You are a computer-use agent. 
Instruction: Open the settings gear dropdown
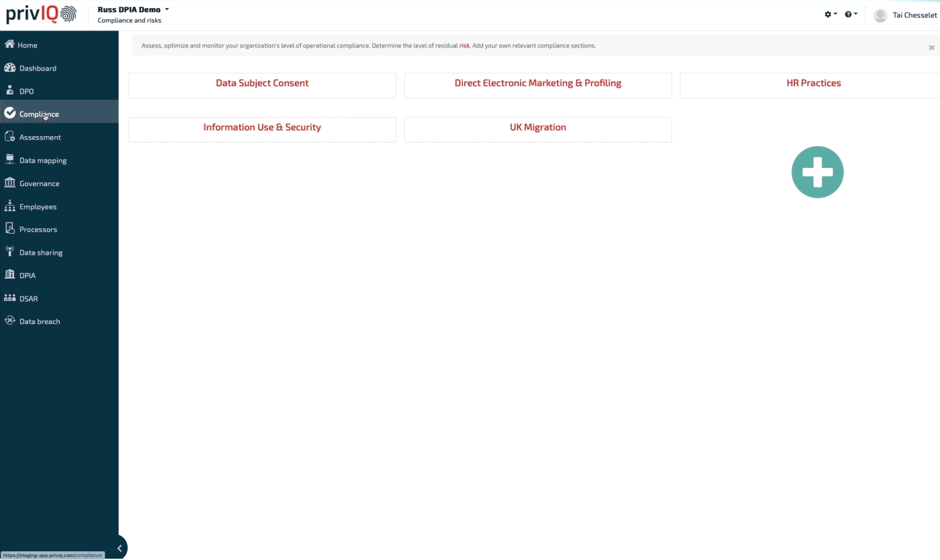coord(831,14)
